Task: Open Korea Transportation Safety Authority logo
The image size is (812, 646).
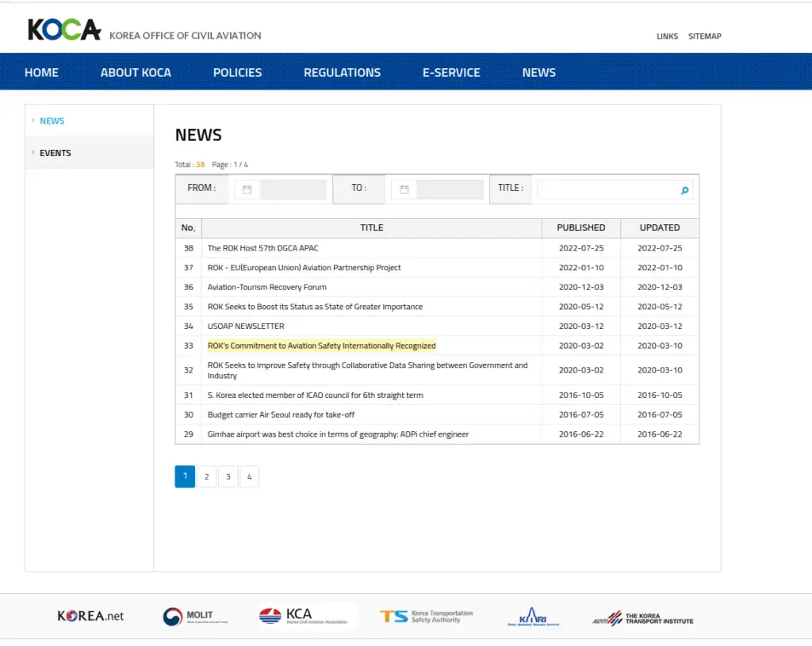Action: (426, 616)
